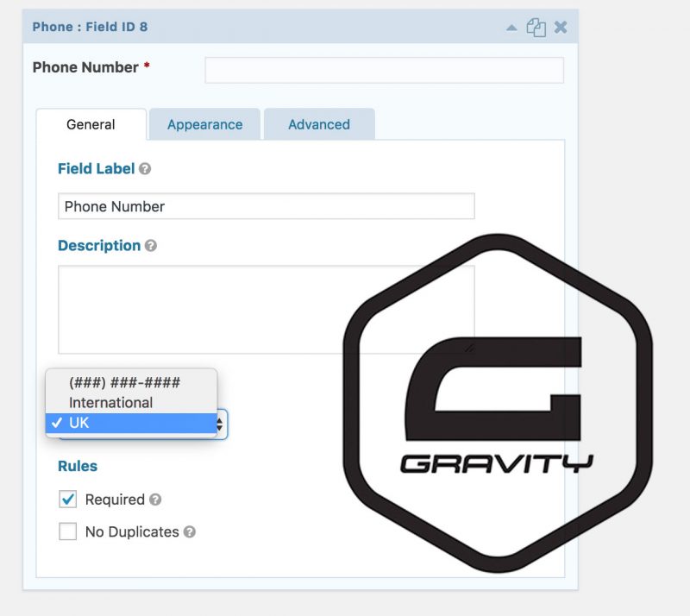Click inside the Description textarea

(x=267, y=310)
